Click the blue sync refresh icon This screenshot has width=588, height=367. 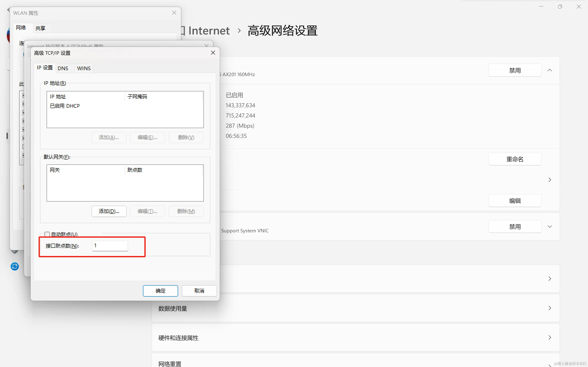(15, 266)
